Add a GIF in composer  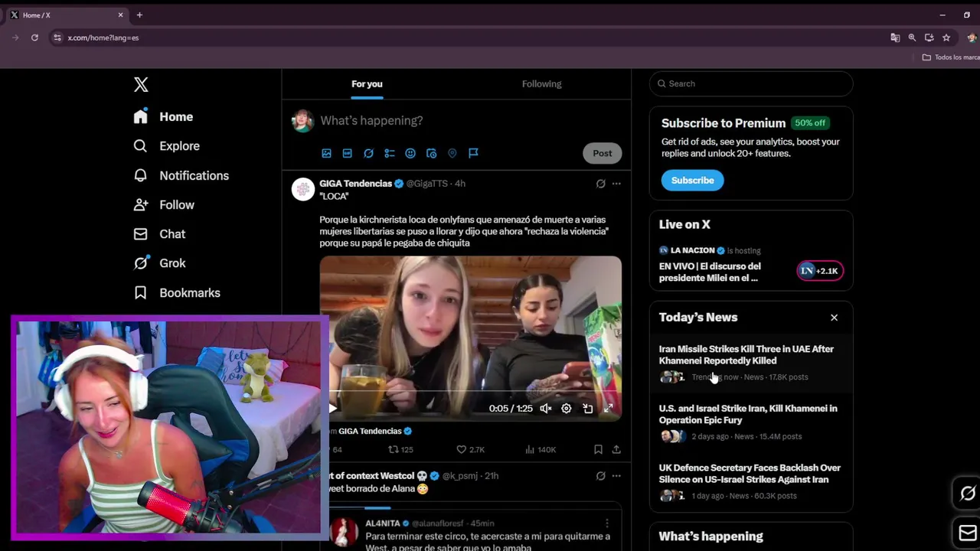coord(347,153)
